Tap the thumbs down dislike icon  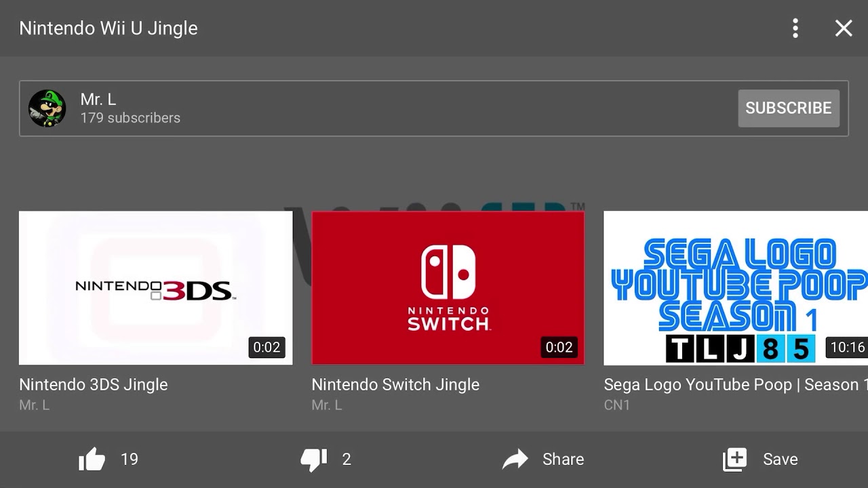pos(314,460)
